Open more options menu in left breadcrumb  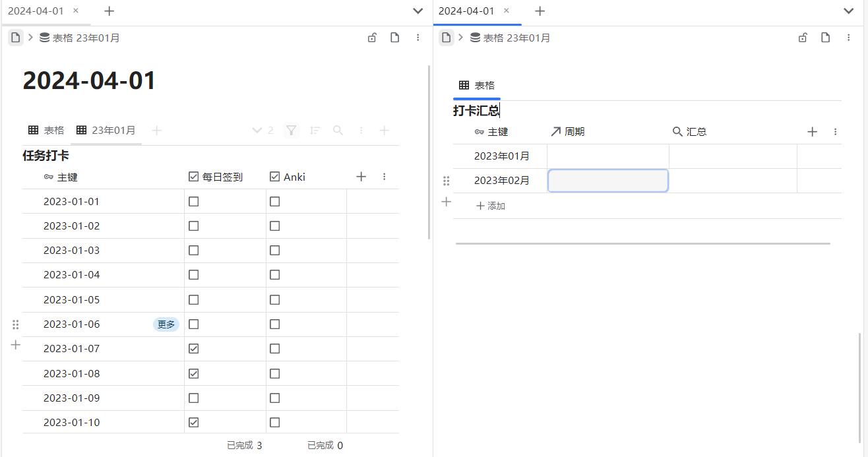click(418, 38)
